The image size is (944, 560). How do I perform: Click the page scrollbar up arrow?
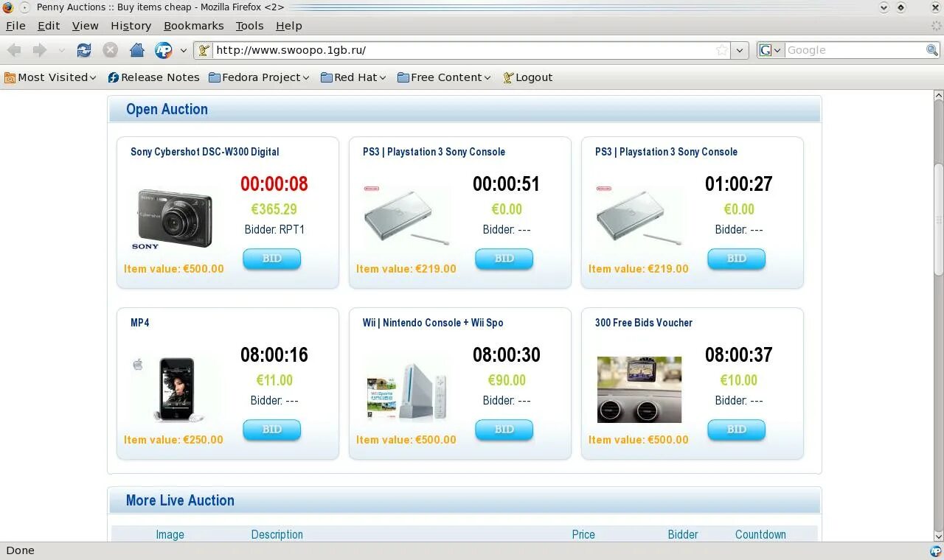tap(939, 96)
